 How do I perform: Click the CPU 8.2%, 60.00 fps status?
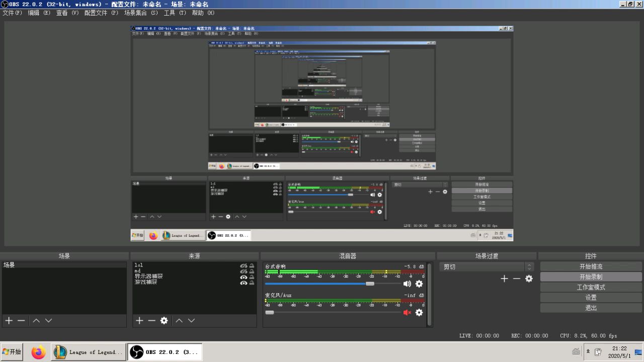[588, 336]
